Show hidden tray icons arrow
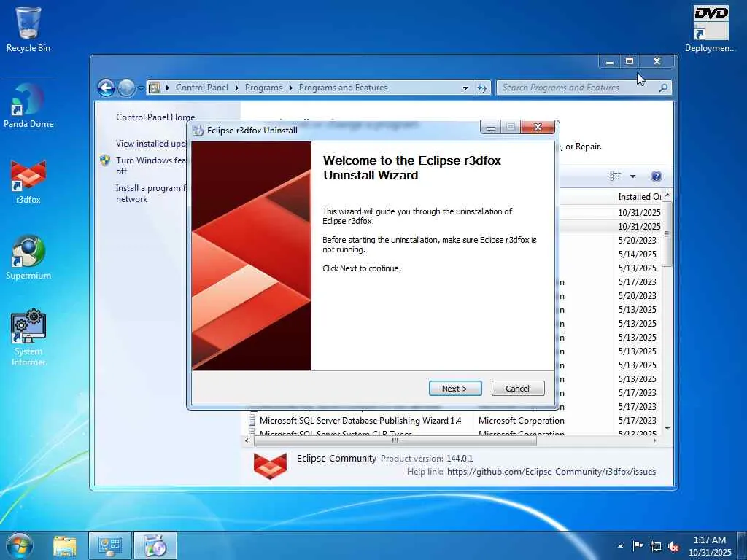 [620, 546]
